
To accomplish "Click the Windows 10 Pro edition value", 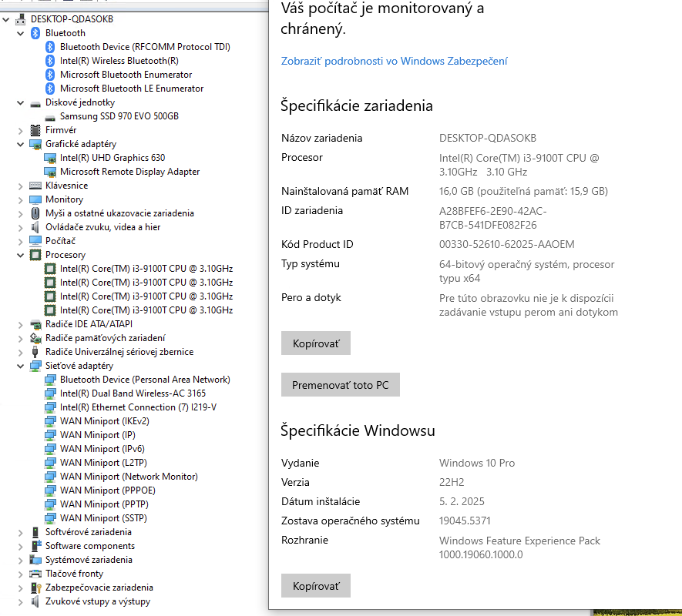I will coord(477,463).
